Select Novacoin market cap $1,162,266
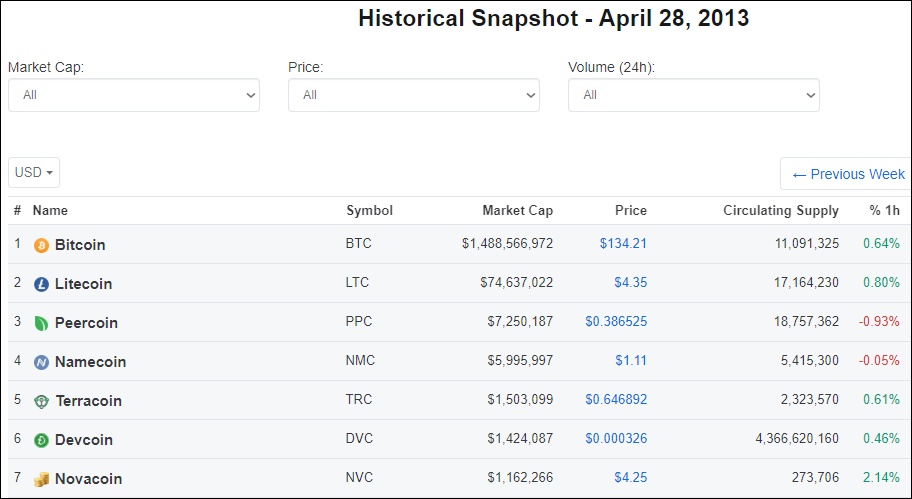 coord(520,477)
